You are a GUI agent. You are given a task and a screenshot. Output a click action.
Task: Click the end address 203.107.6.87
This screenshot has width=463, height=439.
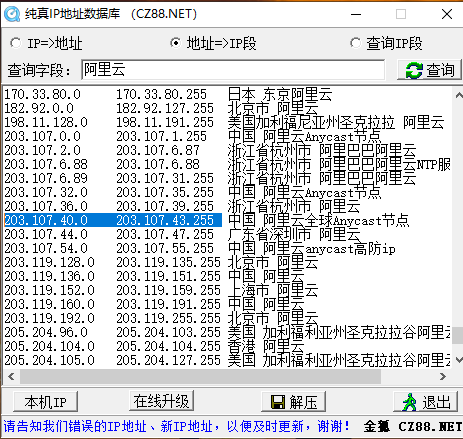(158, 150)
